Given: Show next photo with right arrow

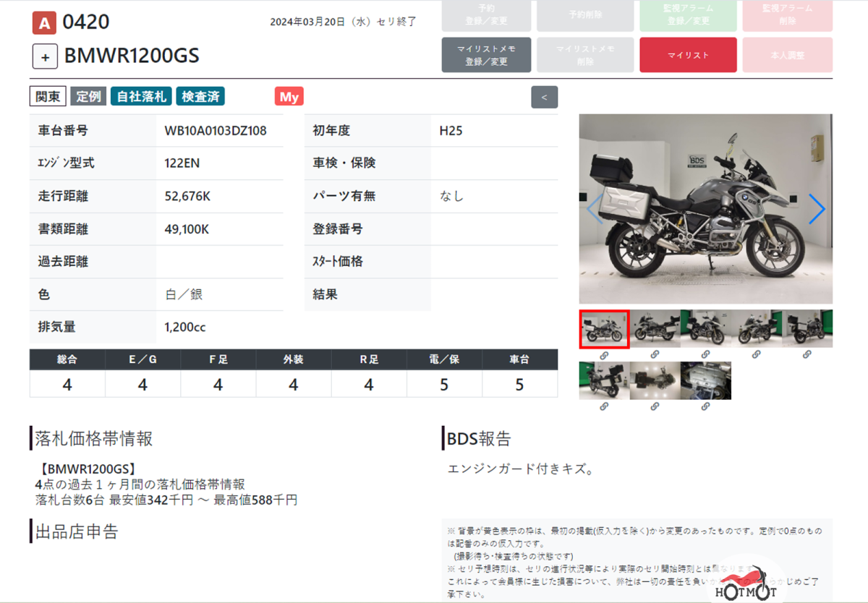Looking at the screenshot, I should click(x=817, y=209).
